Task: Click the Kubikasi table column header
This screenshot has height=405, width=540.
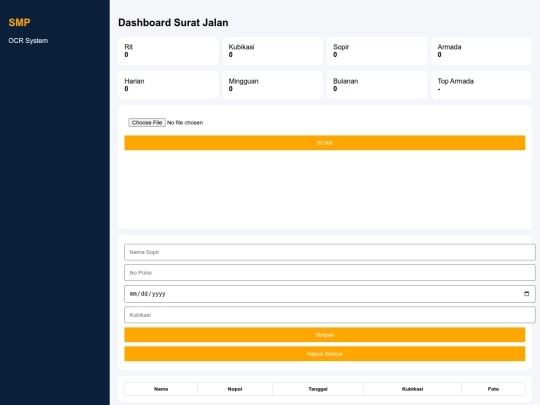Action: pyautogui.click(x=412, y=389)
